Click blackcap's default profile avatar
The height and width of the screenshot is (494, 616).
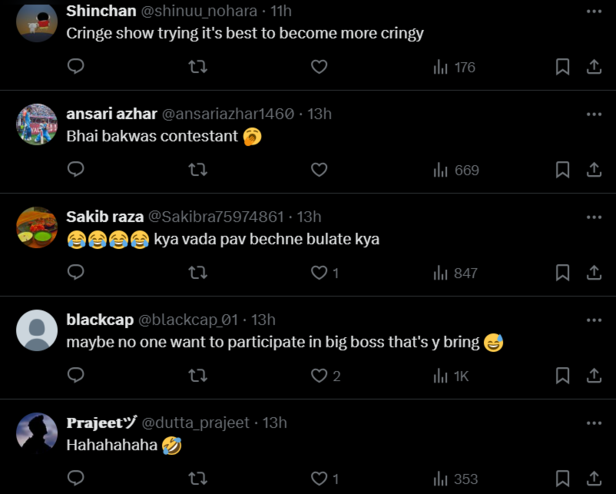(x=37, y=330)
